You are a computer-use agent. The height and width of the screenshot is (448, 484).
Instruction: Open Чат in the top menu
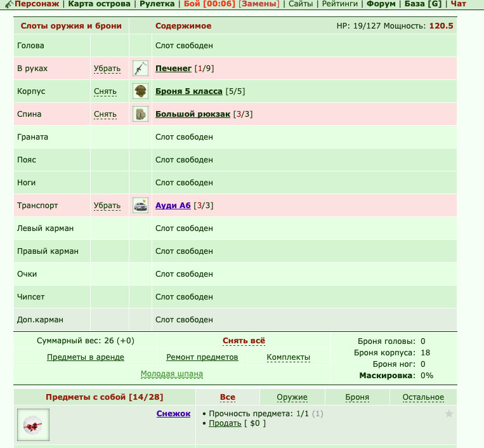point(459,4)
